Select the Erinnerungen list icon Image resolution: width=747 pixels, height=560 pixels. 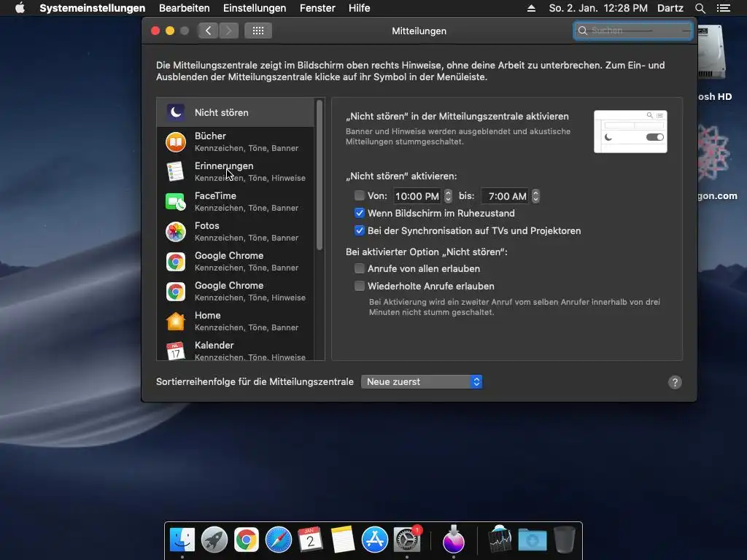click(176, 171)
